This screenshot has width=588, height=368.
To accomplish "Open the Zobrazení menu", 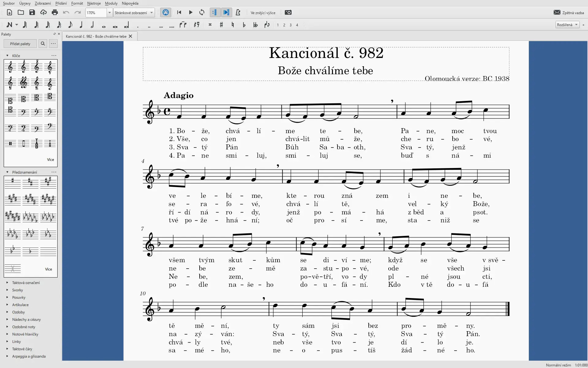I will [43, 3].
